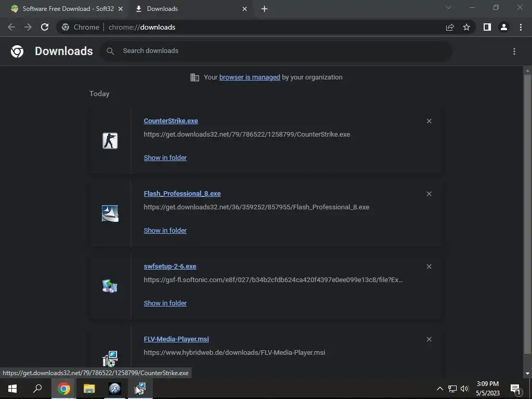Select the Downloads tab
532x399 pixels.
[x=191, y=9]
